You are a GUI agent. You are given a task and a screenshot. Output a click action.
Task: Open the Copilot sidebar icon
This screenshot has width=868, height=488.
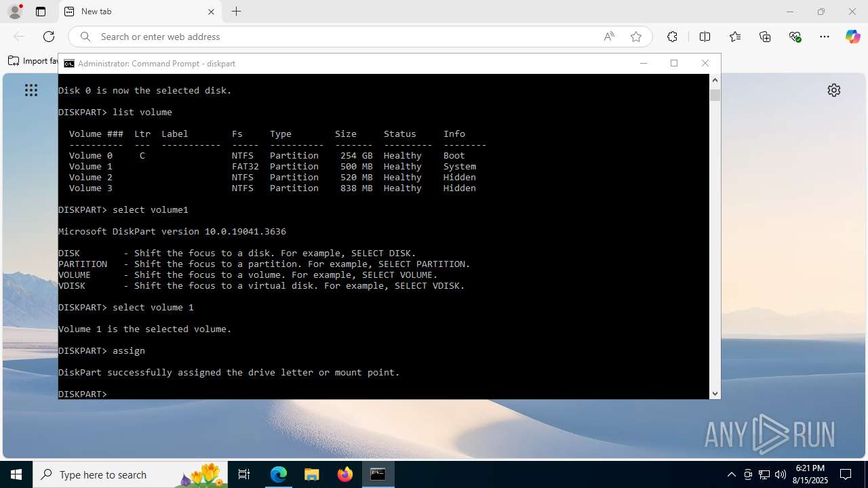click(852, 37)
